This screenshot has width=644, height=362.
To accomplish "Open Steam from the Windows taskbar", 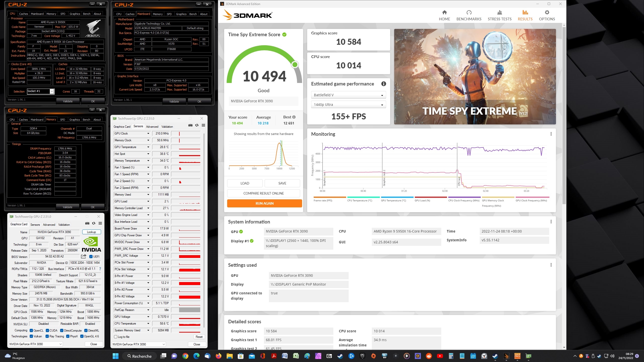I will (340, 356).
